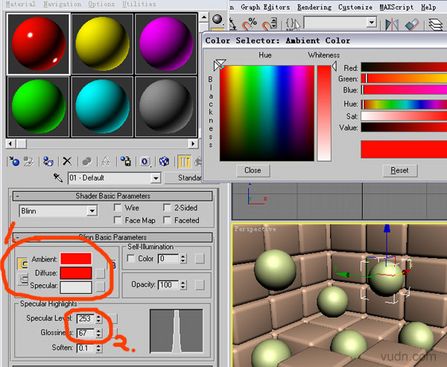Screen dimensions: 447x367
Task: Pick material from object eyedropper
Action: [58, 178]
